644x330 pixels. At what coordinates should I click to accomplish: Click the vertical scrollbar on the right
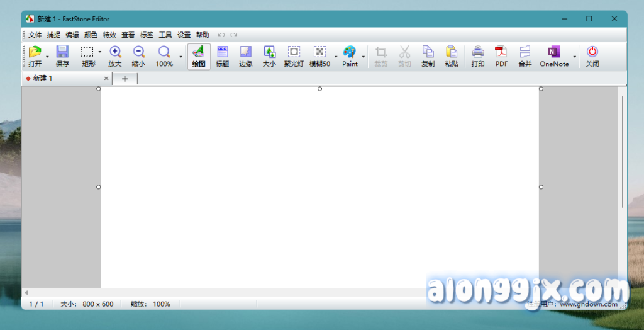[x=623, y=151]
